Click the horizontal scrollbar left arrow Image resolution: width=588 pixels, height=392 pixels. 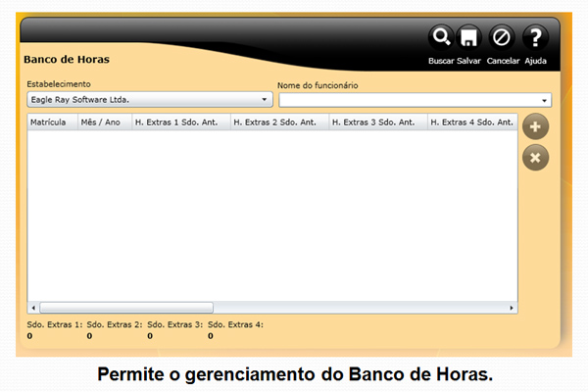(x=32, y=308)
